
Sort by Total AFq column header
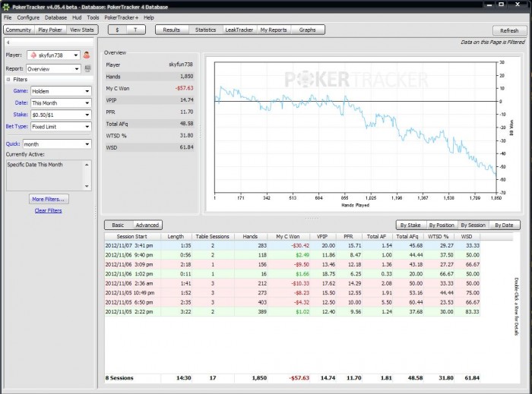tap(407, 236)
